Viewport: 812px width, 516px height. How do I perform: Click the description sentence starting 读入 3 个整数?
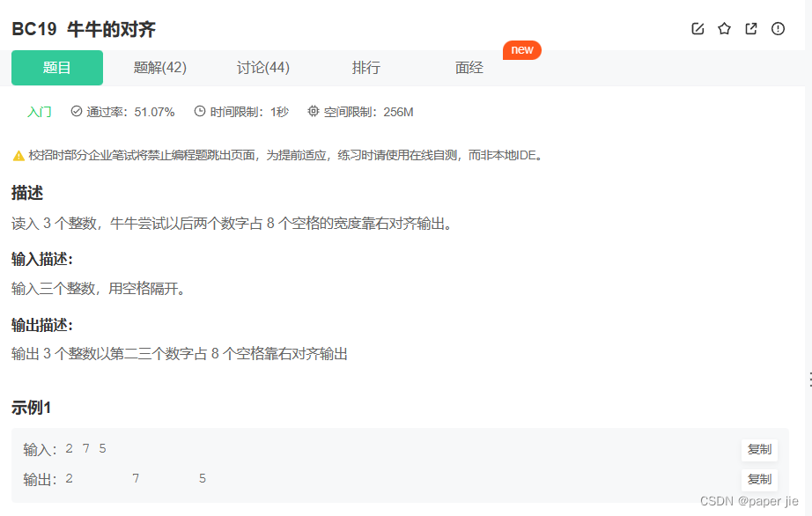[232, 224]
